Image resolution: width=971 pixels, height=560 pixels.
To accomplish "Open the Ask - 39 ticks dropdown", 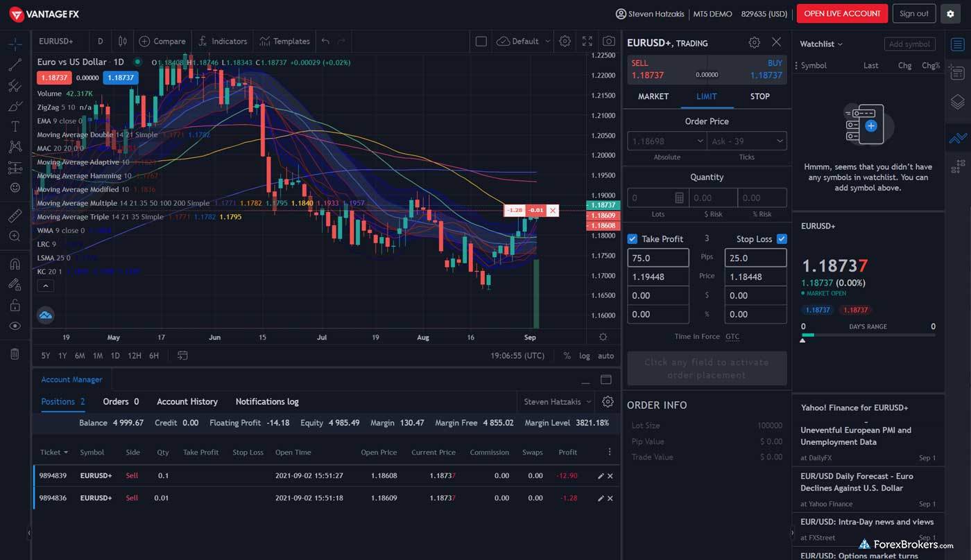I will coord(747,141).
